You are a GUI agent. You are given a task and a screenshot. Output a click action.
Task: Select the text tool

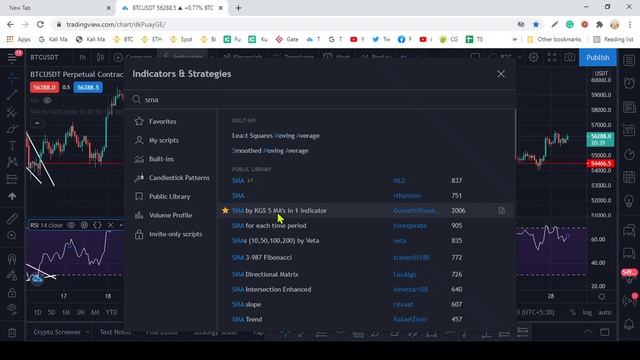(x=12, y=145)
